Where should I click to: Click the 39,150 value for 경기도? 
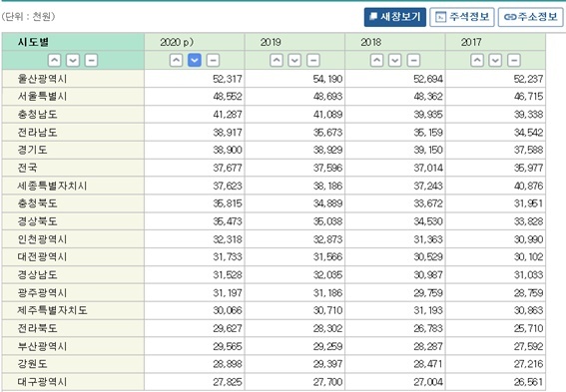pyautogui.click(x=428, y=150)
